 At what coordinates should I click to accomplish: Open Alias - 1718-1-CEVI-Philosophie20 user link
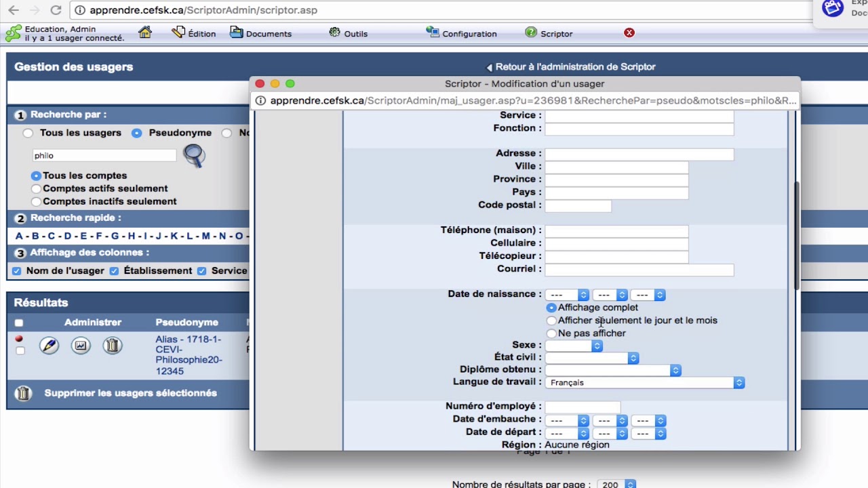point(189,355)
